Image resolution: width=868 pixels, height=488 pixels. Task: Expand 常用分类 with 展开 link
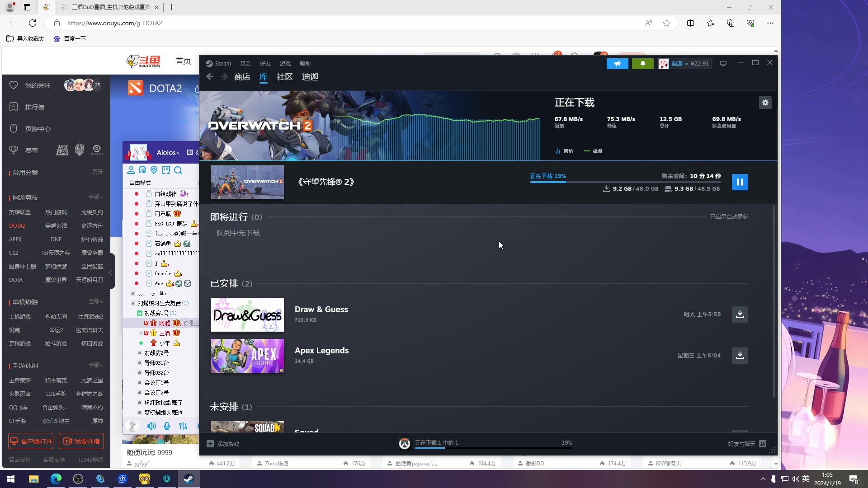click(x=97, y=172)
